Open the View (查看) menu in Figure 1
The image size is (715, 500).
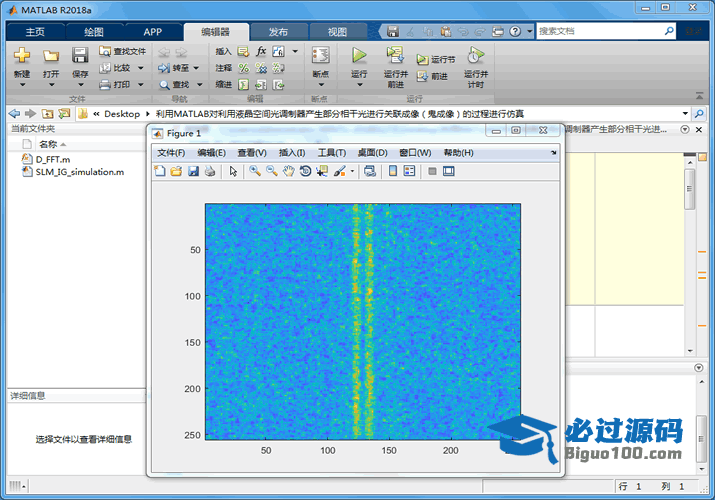pyautogui.click(x=252, y=153)
